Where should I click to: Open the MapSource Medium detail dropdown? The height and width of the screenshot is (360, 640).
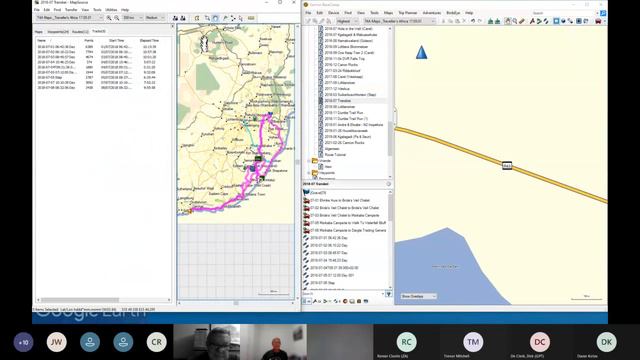pos(155,18)
